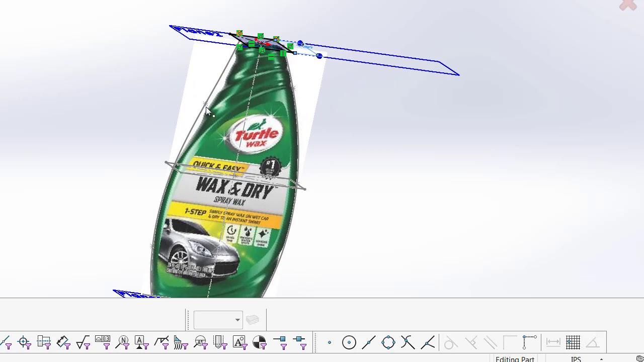Enable the Quadrant snap

pos(388,343)
